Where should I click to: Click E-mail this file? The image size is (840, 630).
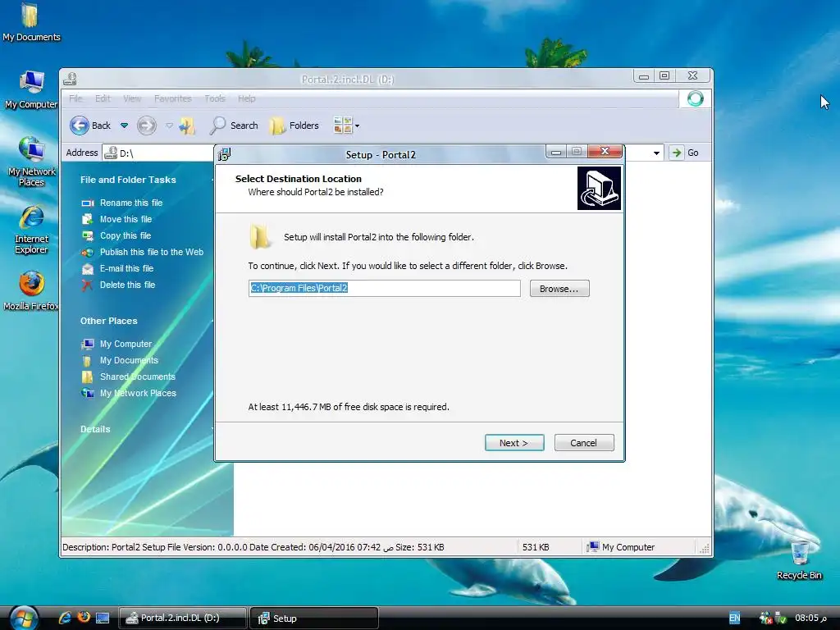point(126,268)
